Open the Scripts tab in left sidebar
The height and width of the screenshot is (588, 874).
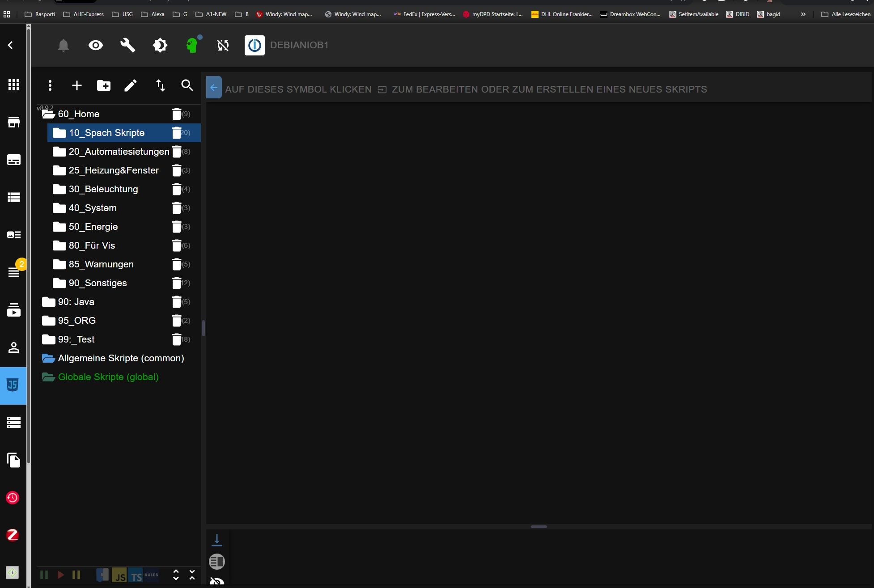point(13,385)
